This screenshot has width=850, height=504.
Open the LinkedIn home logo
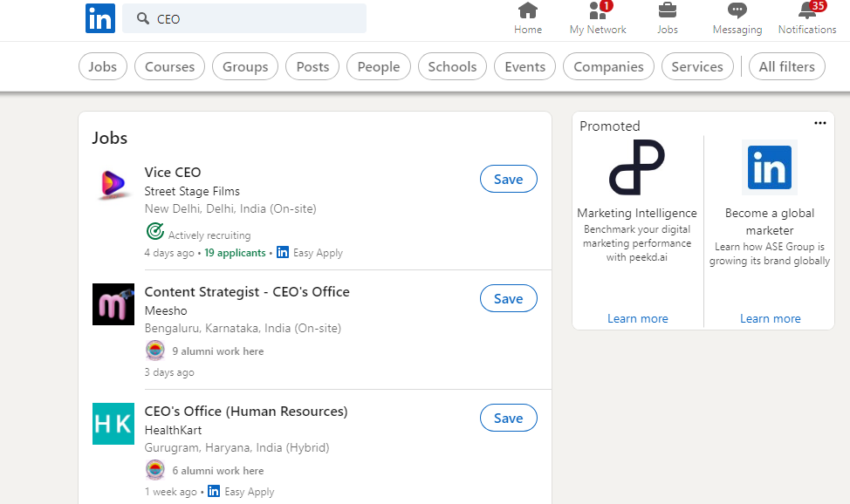coord(100,18)
